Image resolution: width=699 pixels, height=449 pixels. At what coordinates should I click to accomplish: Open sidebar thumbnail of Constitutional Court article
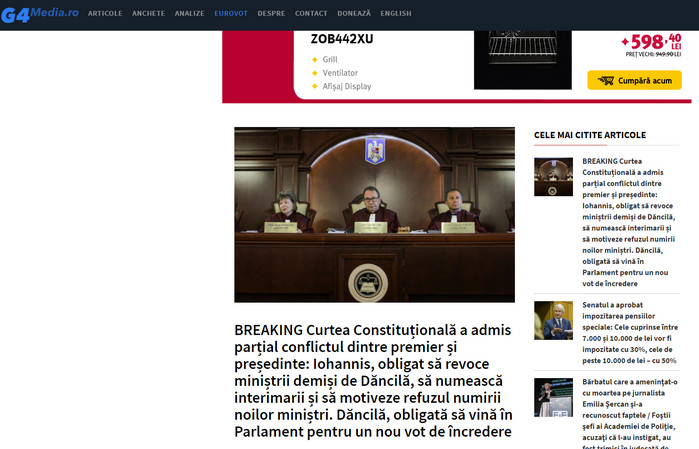coord(553,177)
